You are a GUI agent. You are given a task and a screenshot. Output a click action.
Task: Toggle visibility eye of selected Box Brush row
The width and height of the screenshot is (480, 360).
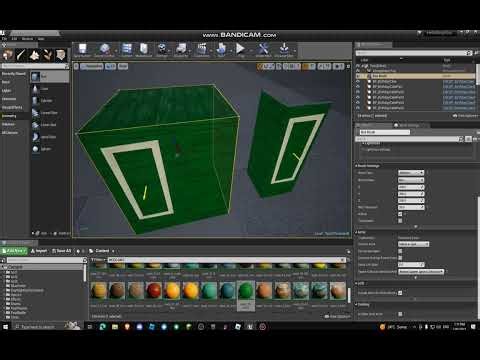click(x=358, y=76)
